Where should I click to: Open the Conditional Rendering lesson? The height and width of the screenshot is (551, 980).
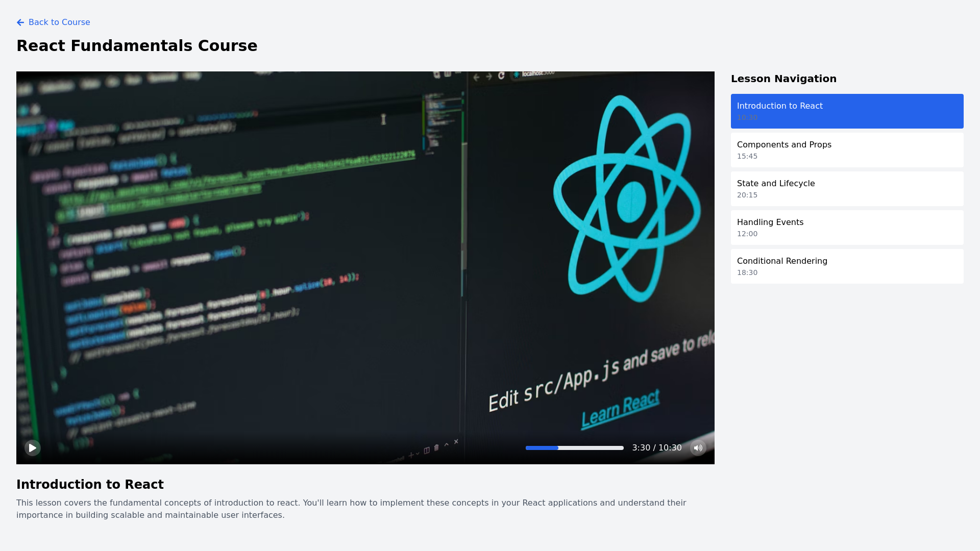coord(847,266)
